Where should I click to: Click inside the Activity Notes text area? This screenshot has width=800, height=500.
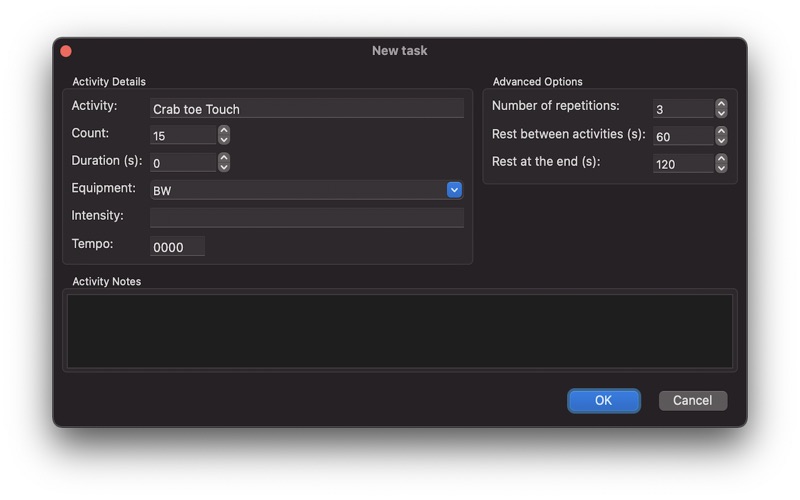(x=400, y=331)
